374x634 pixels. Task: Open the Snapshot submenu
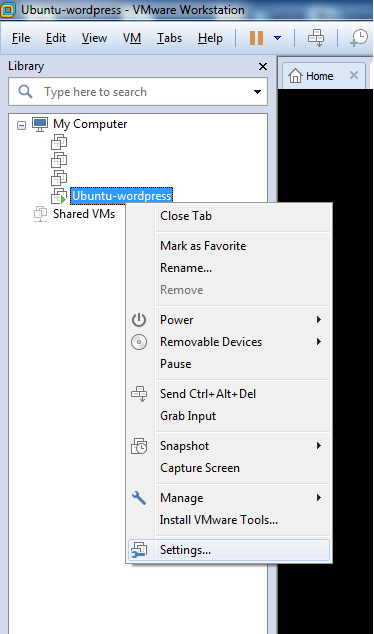(x=229, y=446)
